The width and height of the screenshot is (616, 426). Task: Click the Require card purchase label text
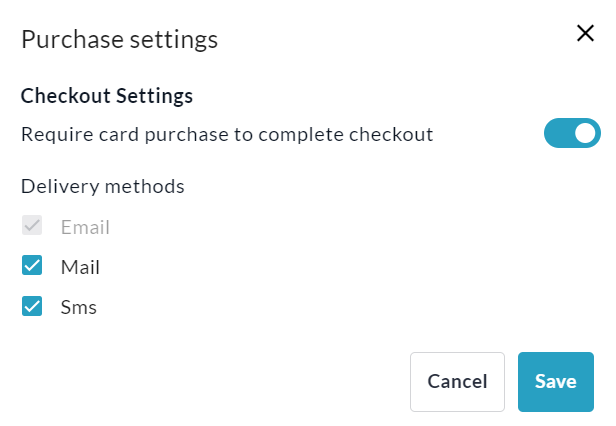coord(227,134)
